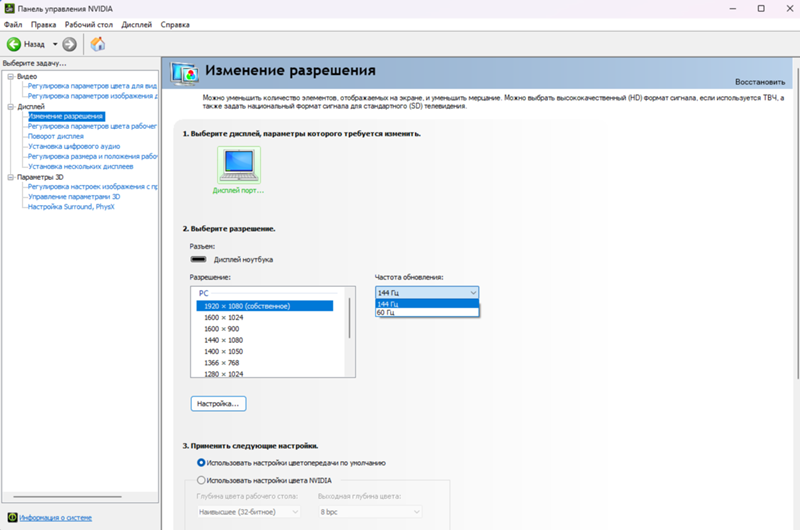This screenshot has height=530, width=800.
Task: Open the Home icon in toolbar
Action: [98, 44]
